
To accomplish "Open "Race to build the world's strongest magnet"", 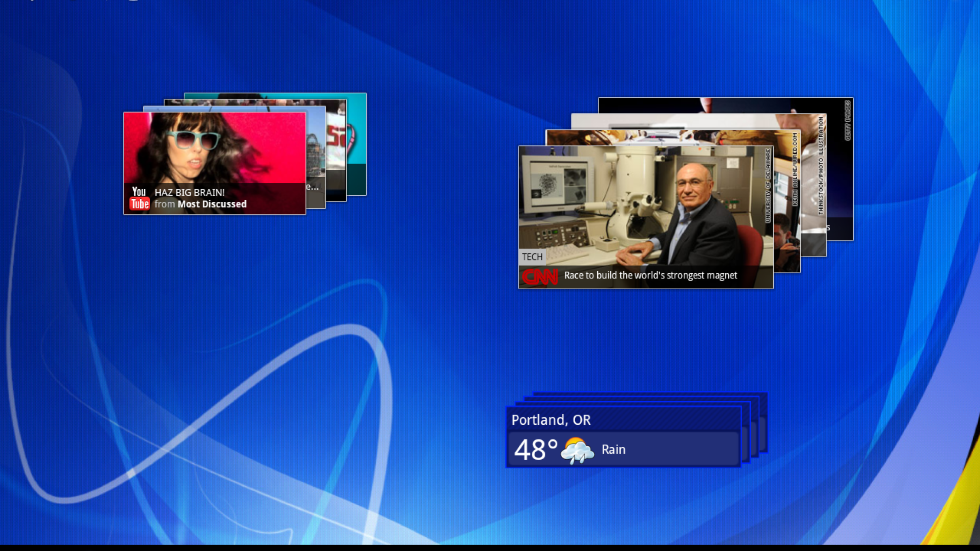I will point(650,275).
